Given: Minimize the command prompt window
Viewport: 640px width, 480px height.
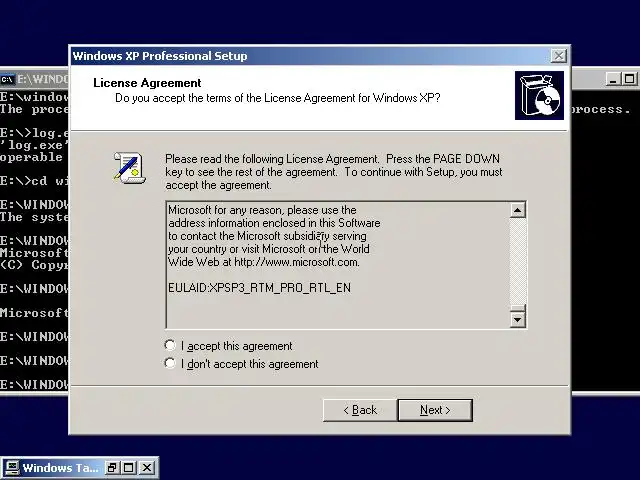Looking at the screenshot, I should pos(613,79).
